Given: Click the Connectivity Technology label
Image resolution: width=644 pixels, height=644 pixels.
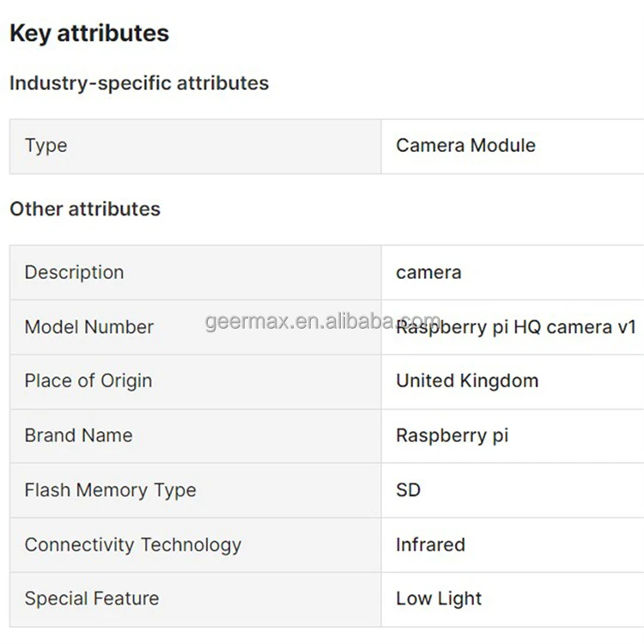Looking at the screenshot, I should point(133,545).
